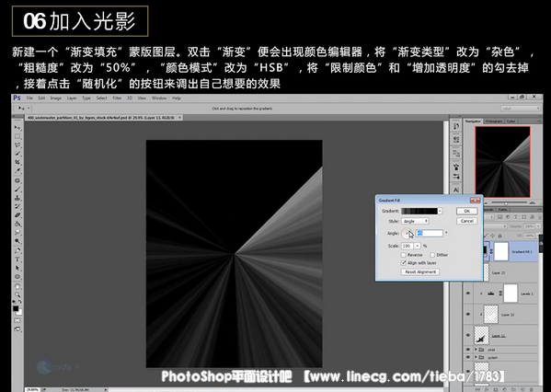Click the lock position icon in Layers panel
This screenshot has height=392, width=551.
(493, 236)
